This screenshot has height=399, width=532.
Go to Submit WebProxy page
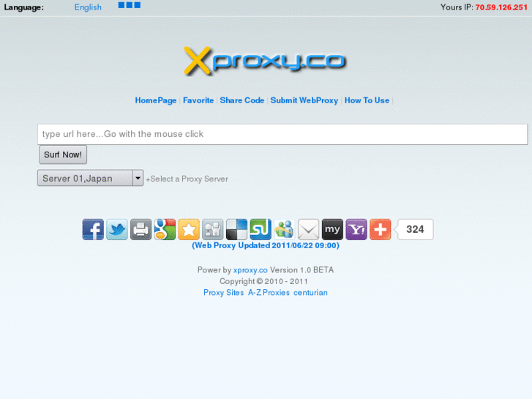(x=304, y=100)
